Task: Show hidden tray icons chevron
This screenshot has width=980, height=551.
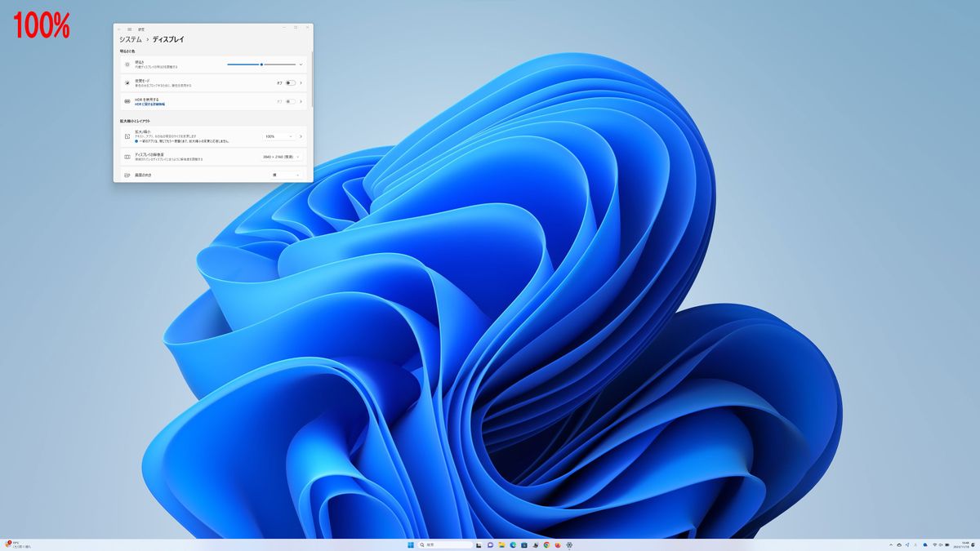Action: [889, 544]
